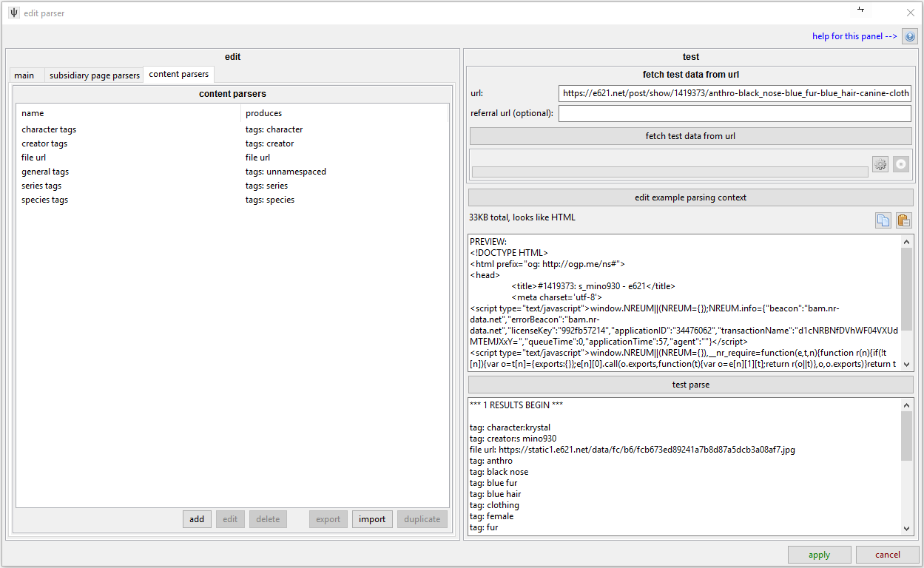Click the network job progress bar

(x=670, y=172)
